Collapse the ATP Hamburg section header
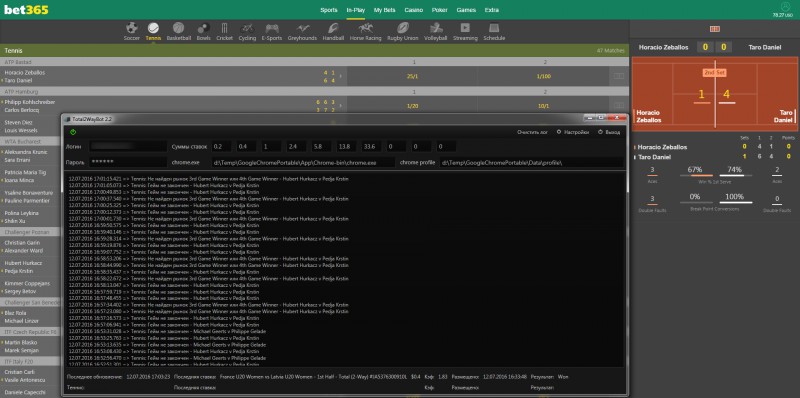This screenshot has height=398, width=800. (x=314, y=91)
